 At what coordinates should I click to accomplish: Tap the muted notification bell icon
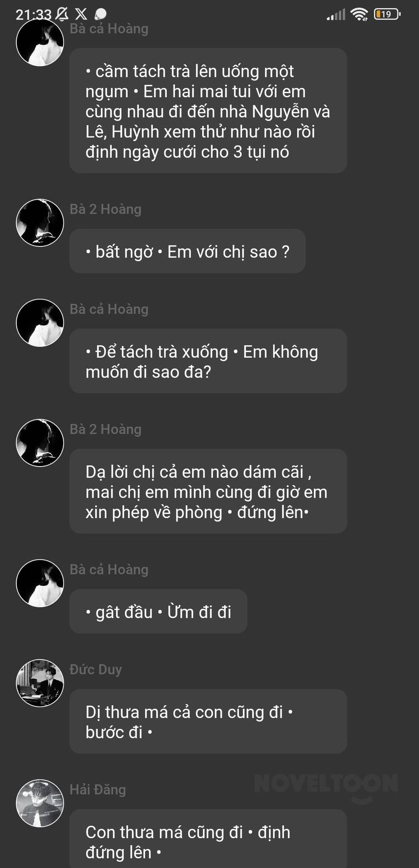click(x=62, y=14)
